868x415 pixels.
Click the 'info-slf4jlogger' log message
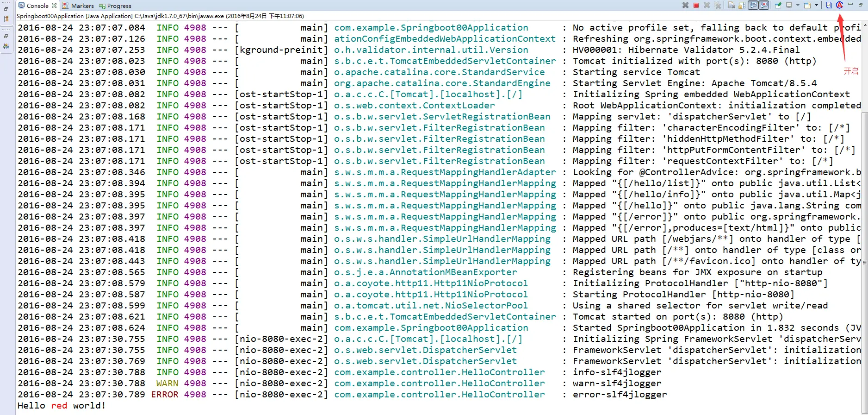617,372
